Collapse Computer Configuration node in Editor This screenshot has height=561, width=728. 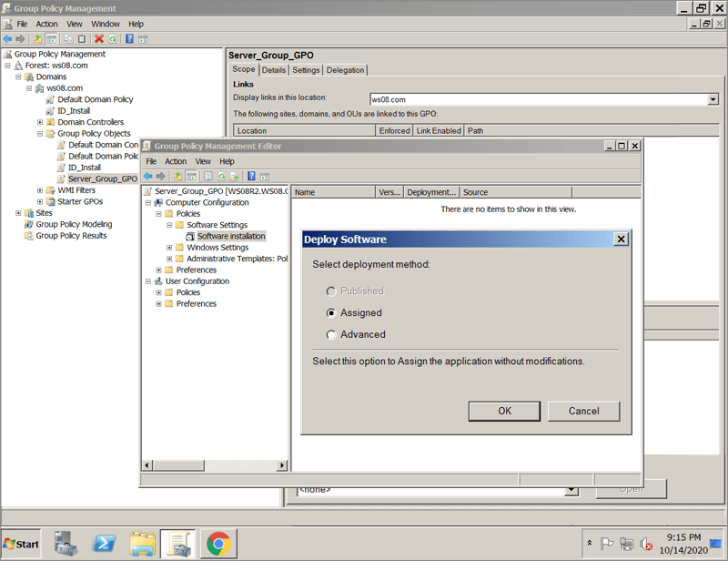coord(148,203)
